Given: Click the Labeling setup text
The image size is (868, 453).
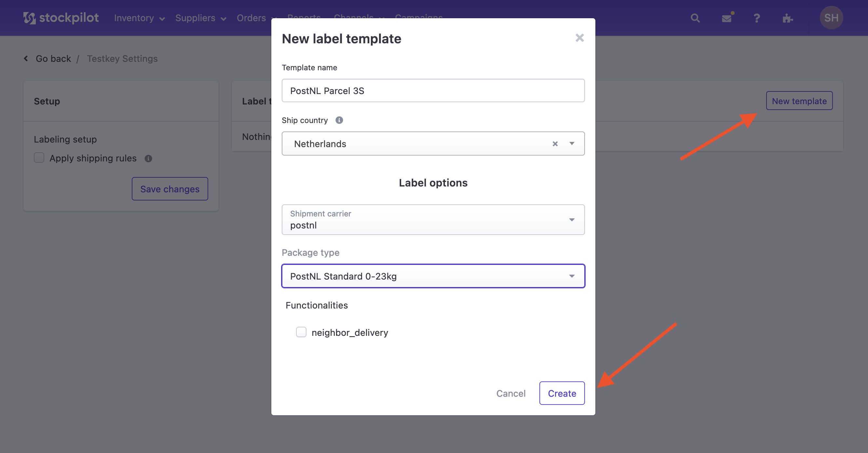Looking at the screenshot, I should point(65,139).
